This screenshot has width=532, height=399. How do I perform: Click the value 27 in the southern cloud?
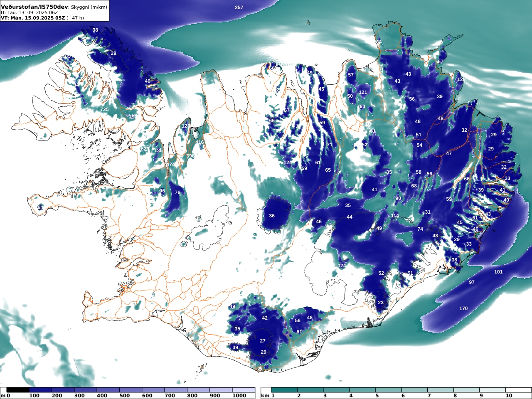(263, 341)
